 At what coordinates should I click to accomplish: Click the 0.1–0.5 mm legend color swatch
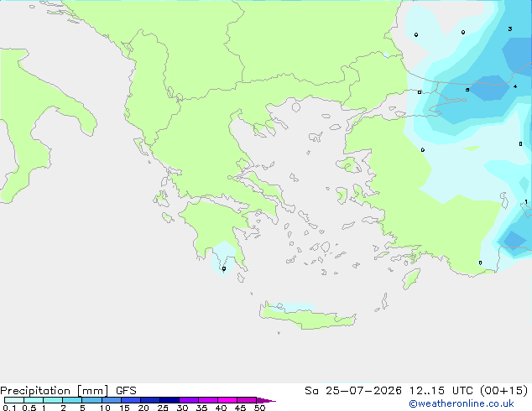pos(14,400)
